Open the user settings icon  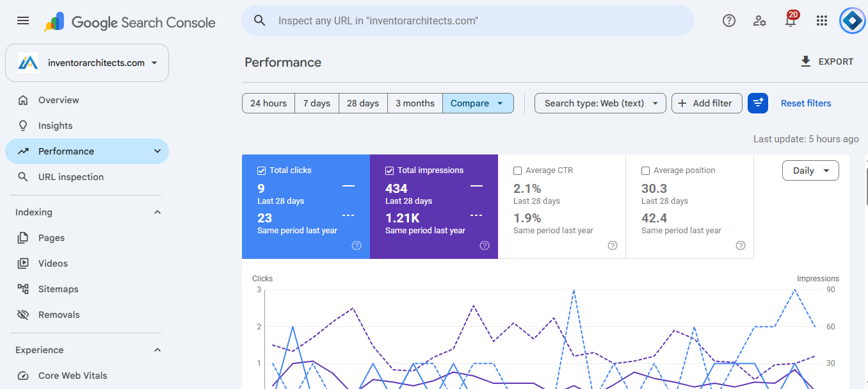(760, 21)
